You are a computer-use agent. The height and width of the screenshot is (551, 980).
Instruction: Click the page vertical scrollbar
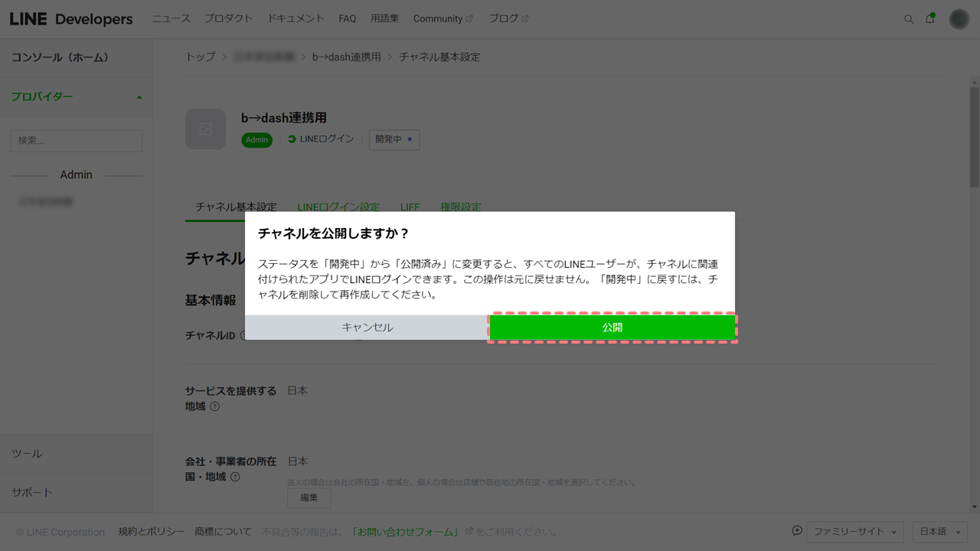(x=974, y=138)
